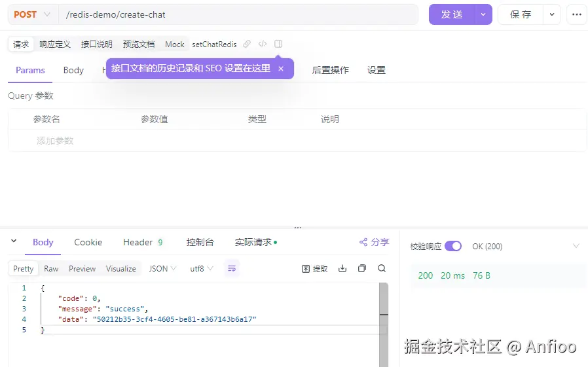The height and width of the screenshot is (367, 588).
Task: Open the 实际请求 tab
Action: (256, 242)
